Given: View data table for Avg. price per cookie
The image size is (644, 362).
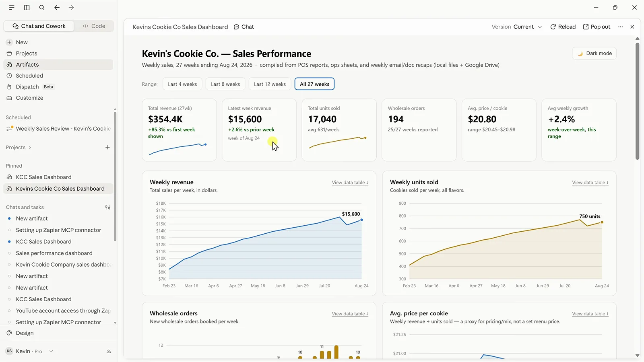Looking at the screenshot, I should [590, 314].
